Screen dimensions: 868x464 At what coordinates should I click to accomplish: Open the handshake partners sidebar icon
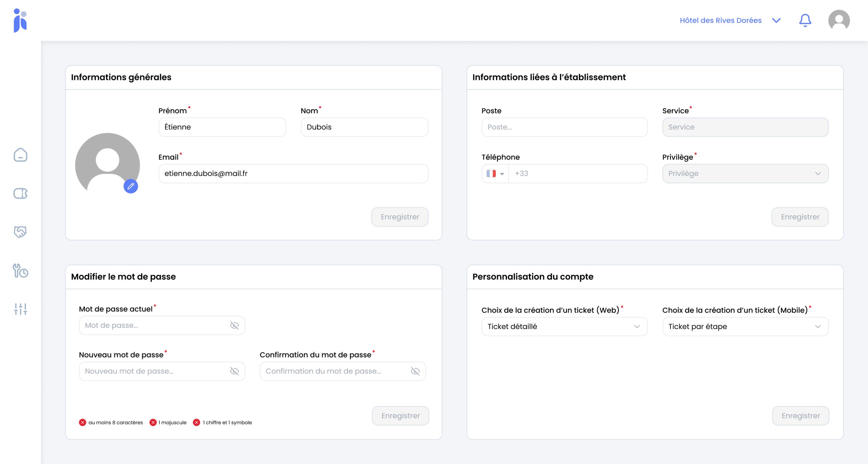click(x=20, y=232)
